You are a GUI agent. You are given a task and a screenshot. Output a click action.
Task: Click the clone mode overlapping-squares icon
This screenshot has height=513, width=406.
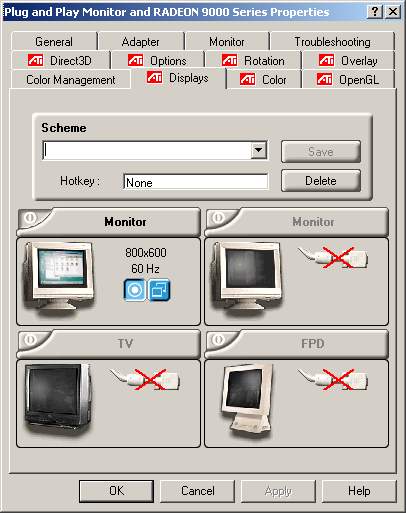pyautogui.click(x=159, y=290)
